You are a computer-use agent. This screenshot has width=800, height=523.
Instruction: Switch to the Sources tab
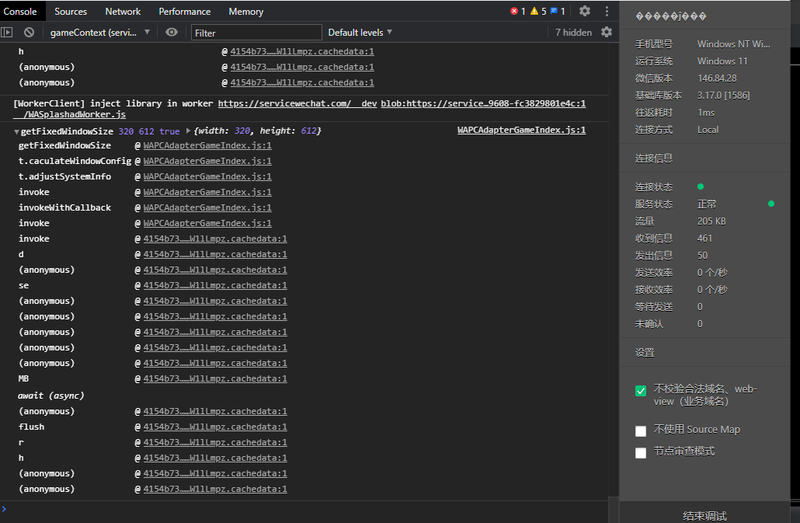tap(70, 11)
